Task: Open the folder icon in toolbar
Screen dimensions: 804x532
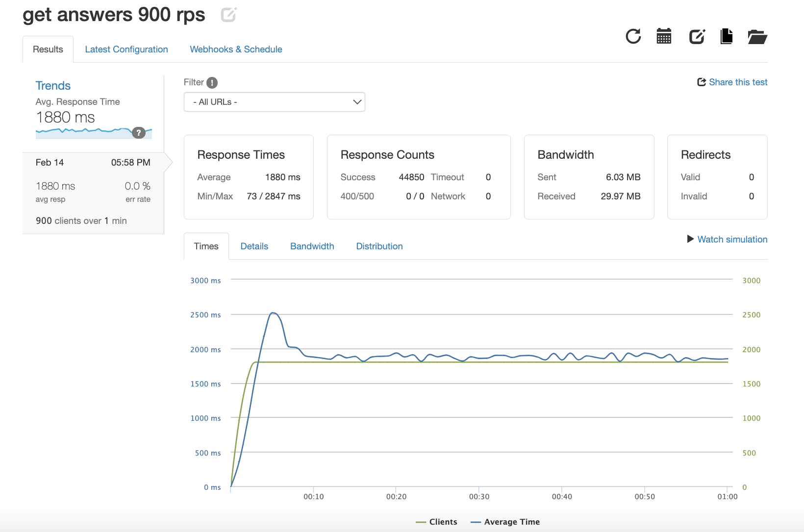Action: point(757,37)
